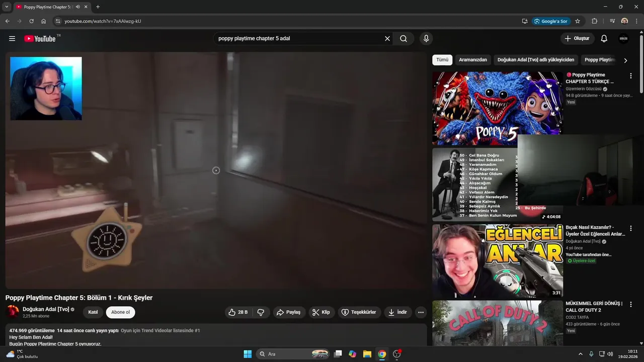The height and width of the screenshot is (362, 644).
Task: Clear the search box text with X
Action: pos(387,39)
